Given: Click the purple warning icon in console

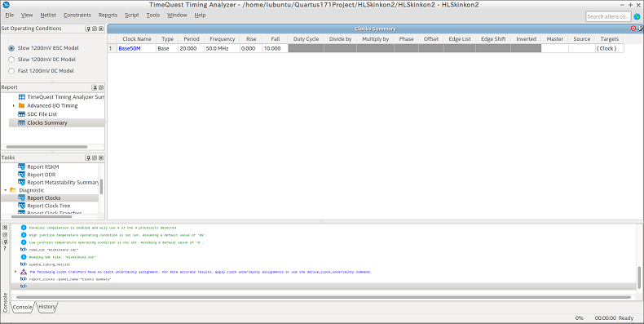Looking at the screenshot, I should pyautogui.click(x=24, y=273).
